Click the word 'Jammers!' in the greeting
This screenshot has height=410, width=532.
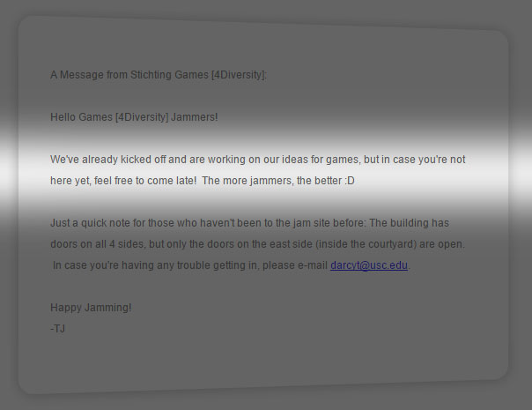coord(195,117)
